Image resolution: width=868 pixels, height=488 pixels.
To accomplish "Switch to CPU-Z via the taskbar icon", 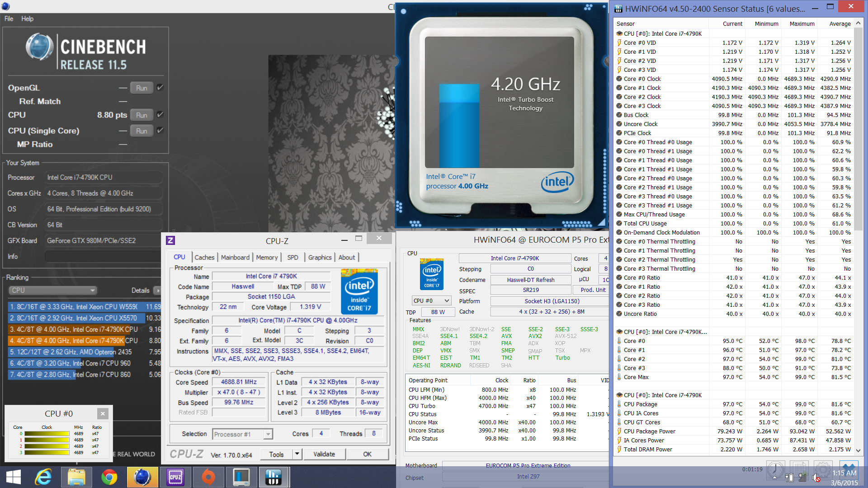I will (175, 477).
